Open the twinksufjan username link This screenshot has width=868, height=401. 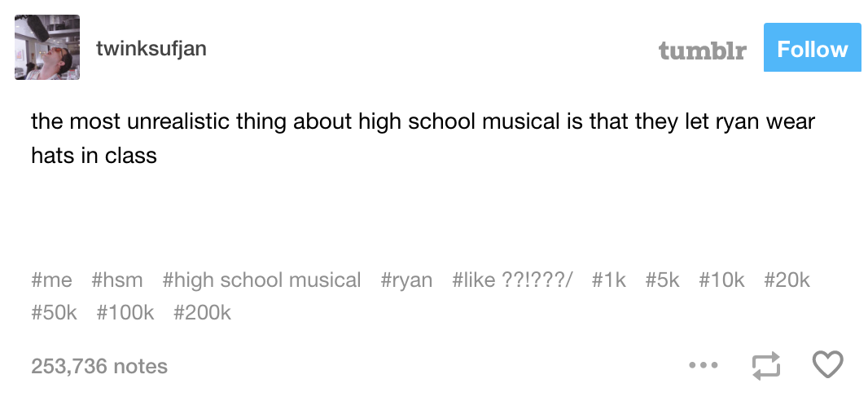(x=151, y=49)
